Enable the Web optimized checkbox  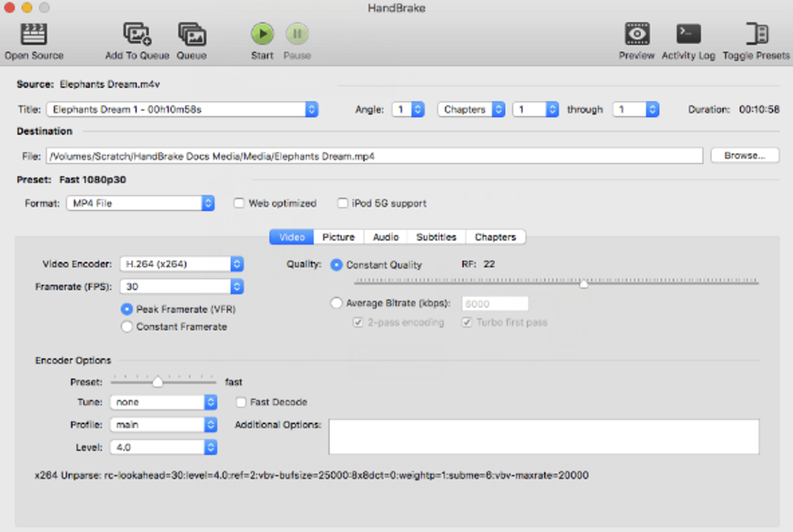[x=239, y=203]
